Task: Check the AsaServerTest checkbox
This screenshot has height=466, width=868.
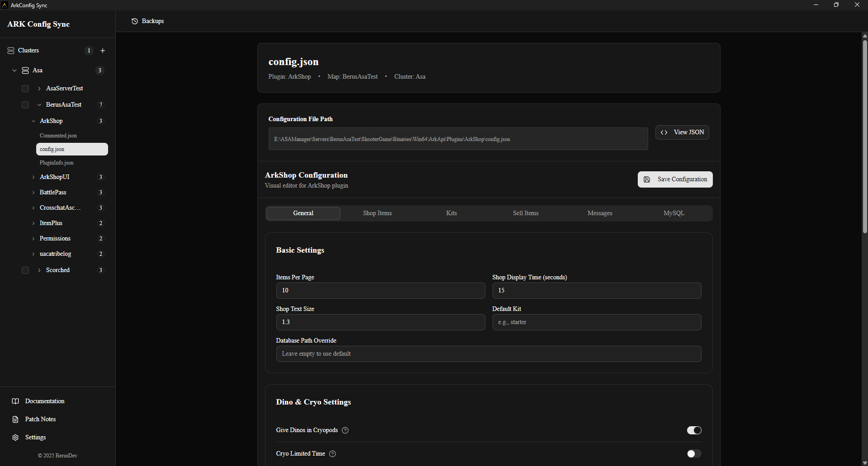Action: click(25, 89)
